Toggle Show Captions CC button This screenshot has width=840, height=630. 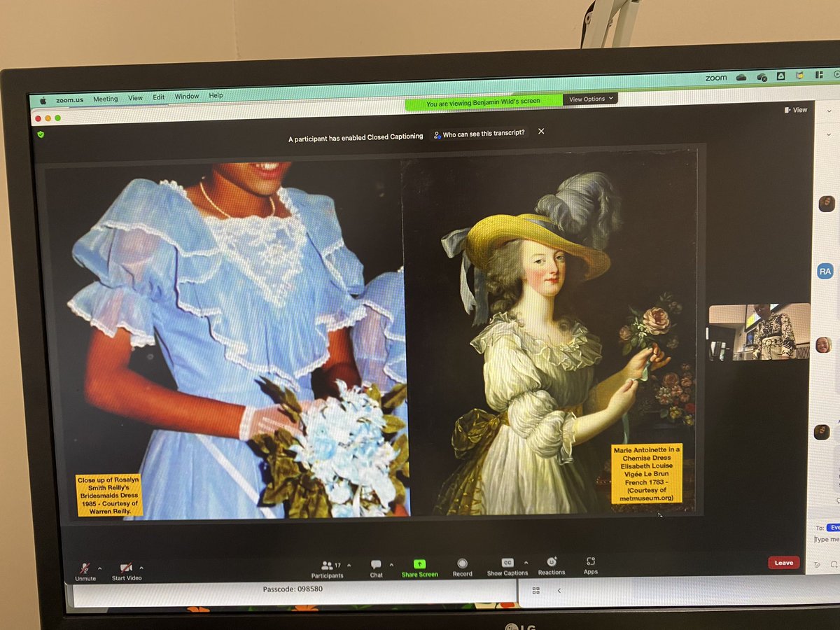click(x=507, y=566)
